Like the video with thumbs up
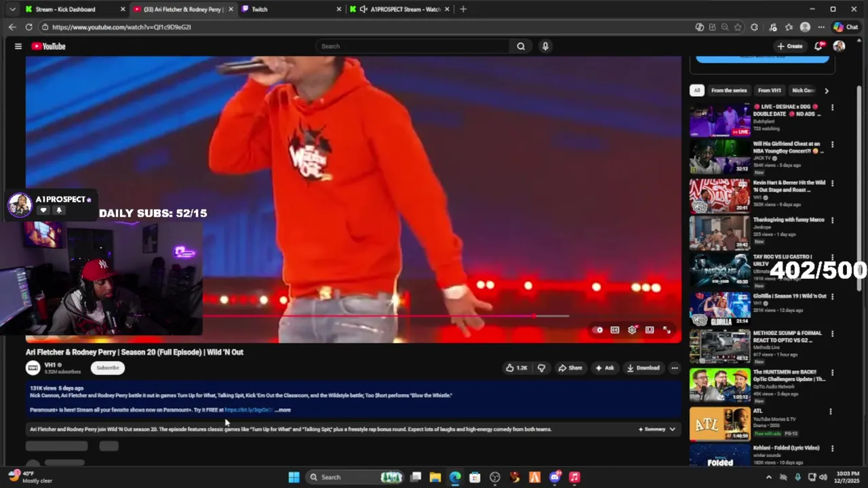Image resolution: width=868 pixels, height=488 pixels. tap(516, 368)
